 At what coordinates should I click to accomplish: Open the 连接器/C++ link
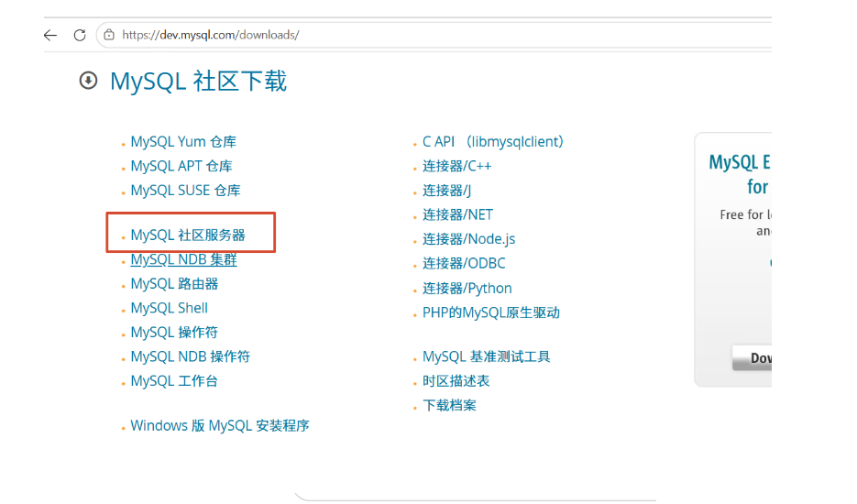457,166
